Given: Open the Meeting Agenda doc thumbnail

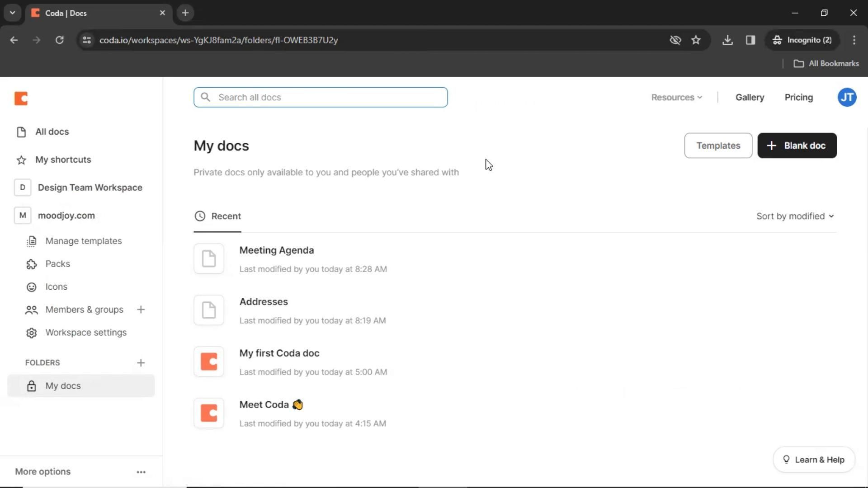Looking at the screenshot, I should (x=209, y=258).
